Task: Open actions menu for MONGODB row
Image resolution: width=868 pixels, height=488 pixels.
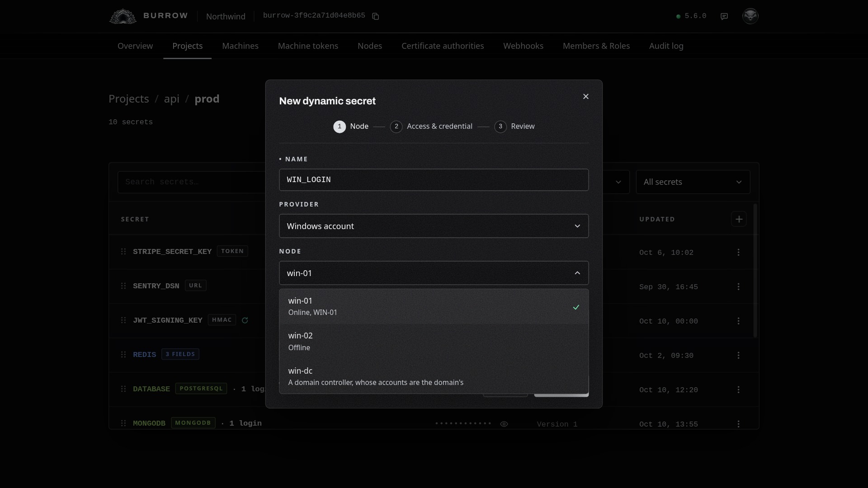Action: 739,424
